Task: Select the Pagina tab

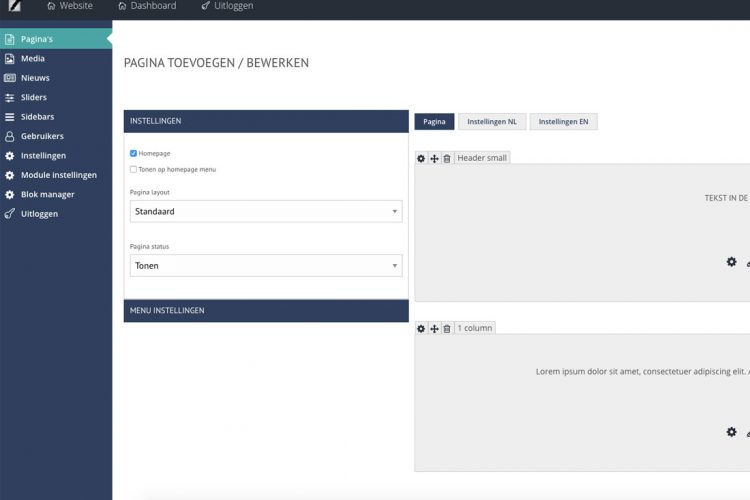Action: click(x=434, y=121)
